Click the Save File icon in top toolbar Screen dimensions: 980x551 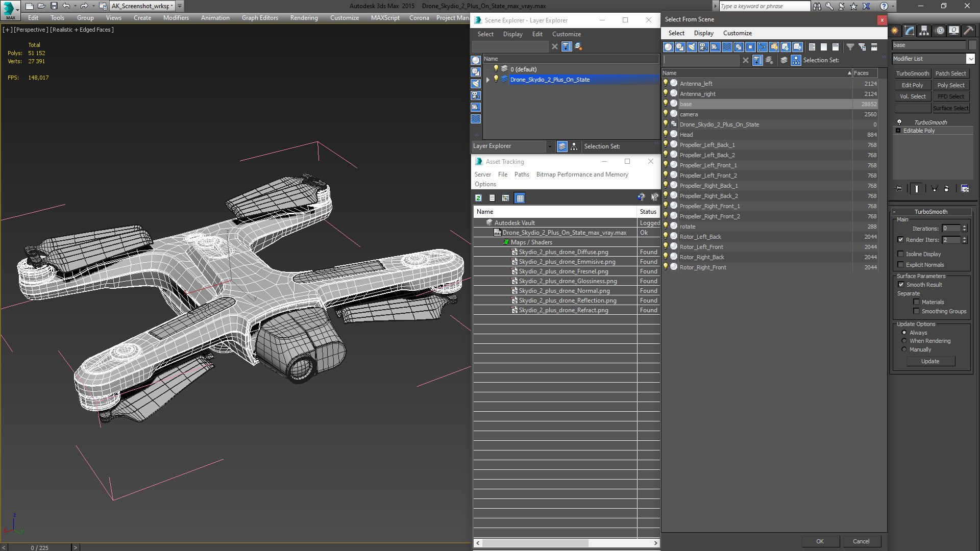coord(54,6)
